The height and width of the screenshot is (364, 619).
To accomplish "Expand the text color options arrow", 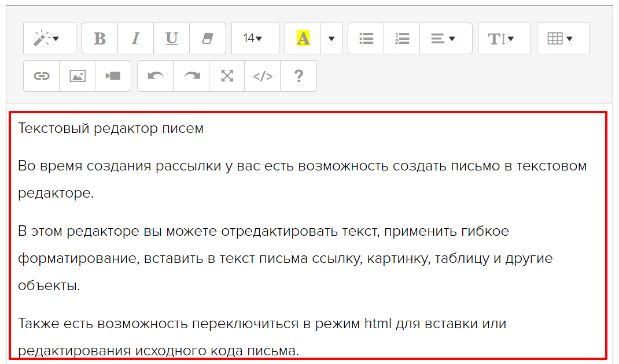I will pos(331,39).
